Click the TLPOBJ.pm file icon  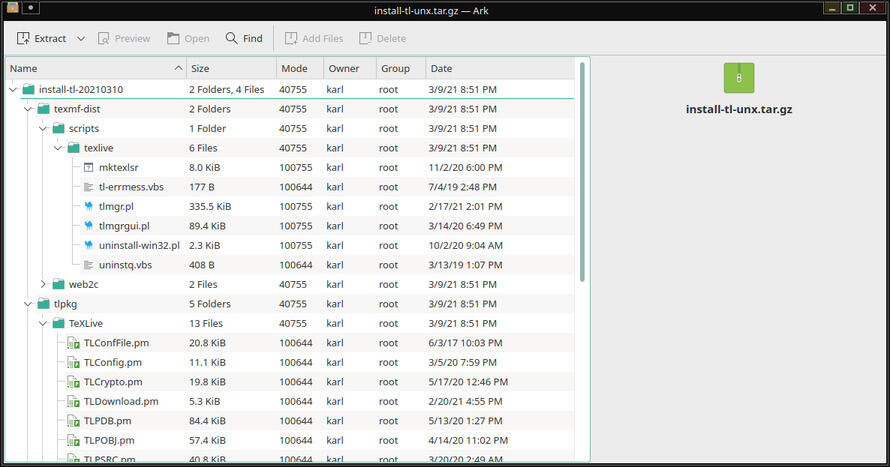(x=73, y=440)
